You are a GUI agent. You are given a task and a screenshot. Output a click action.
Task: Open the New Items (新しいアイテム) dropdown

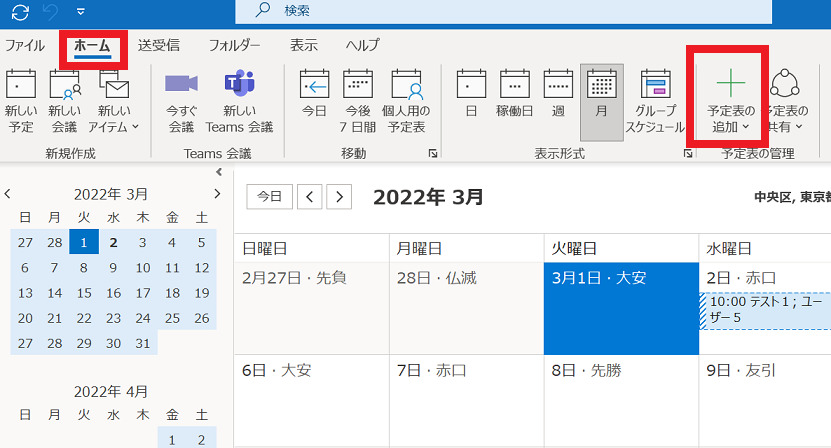[x=114, y=100]
